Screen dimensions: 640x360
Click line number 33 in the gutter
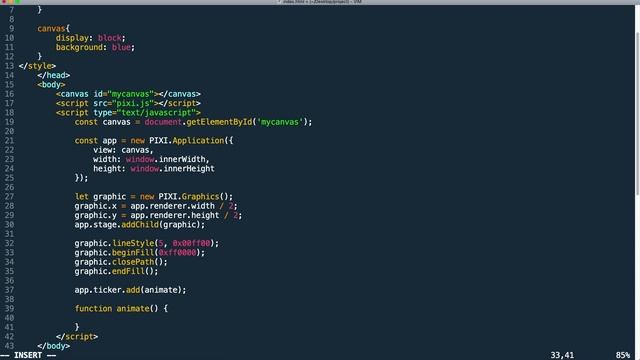click(x=9, y=253)
